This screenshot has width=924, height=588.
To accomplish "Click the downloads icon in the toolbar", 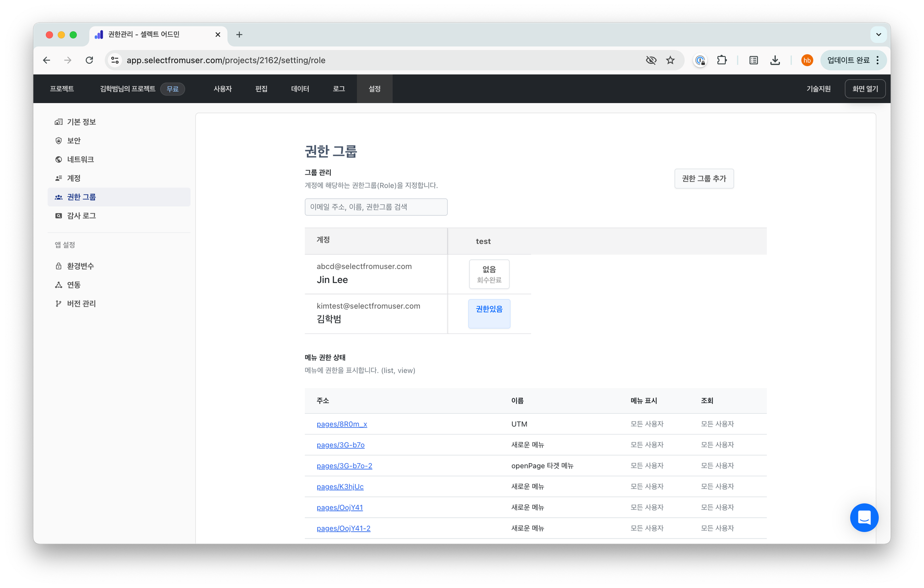I will click(x=775, y=60).
